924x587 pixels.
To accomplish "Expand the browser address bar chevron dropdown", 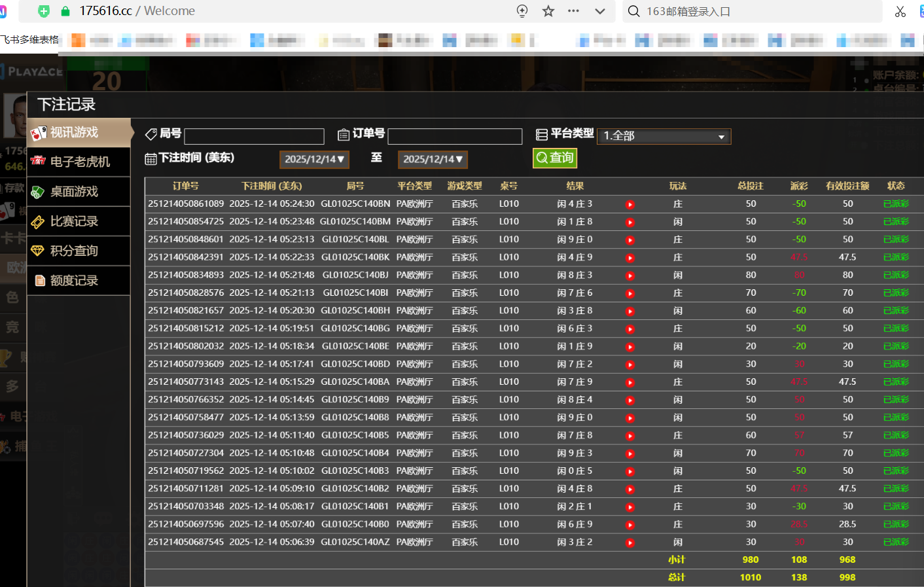I will coord(600,11).
